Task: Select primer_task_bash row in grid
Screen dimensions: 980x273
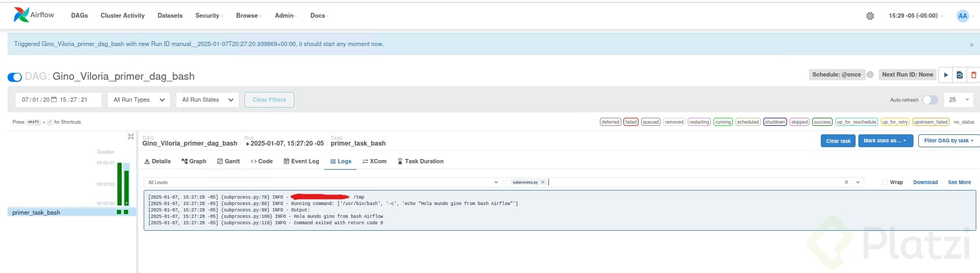Action: (72, 213)
